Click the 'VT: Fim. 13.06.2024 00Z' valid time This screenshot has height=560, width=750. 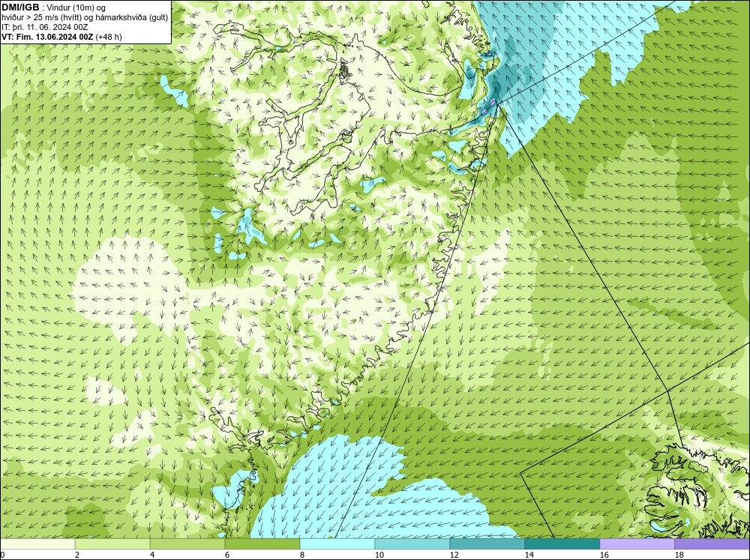pos(47,37)
